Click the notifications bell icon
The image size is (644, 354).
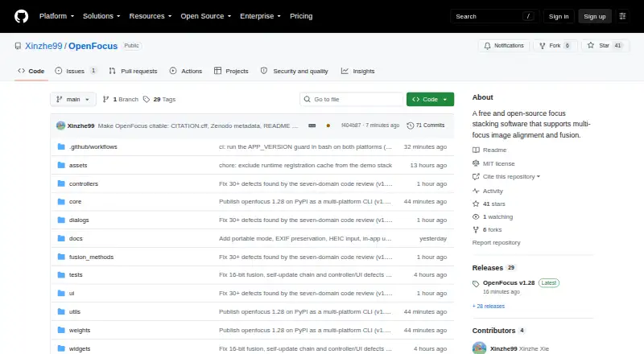point(487,46)
